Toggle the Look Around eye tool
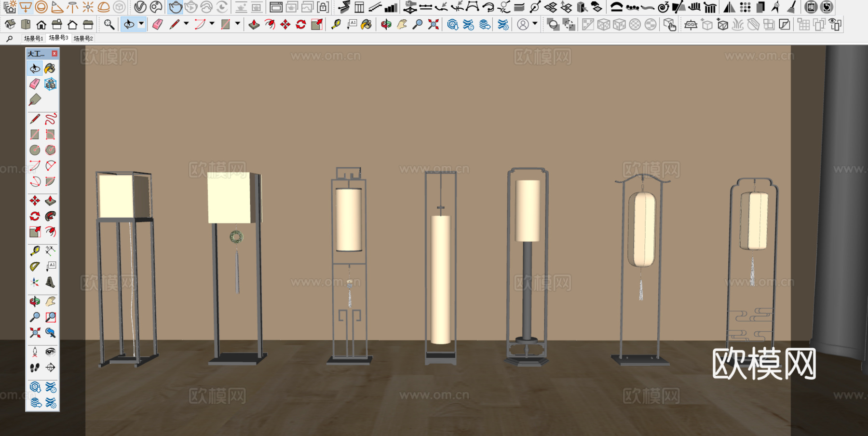 50,352
